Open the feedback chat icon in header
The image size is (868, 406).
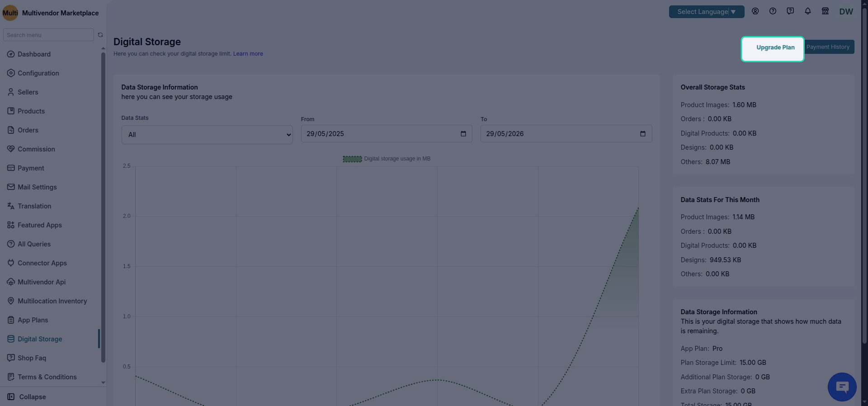click(x=790, y=11)
